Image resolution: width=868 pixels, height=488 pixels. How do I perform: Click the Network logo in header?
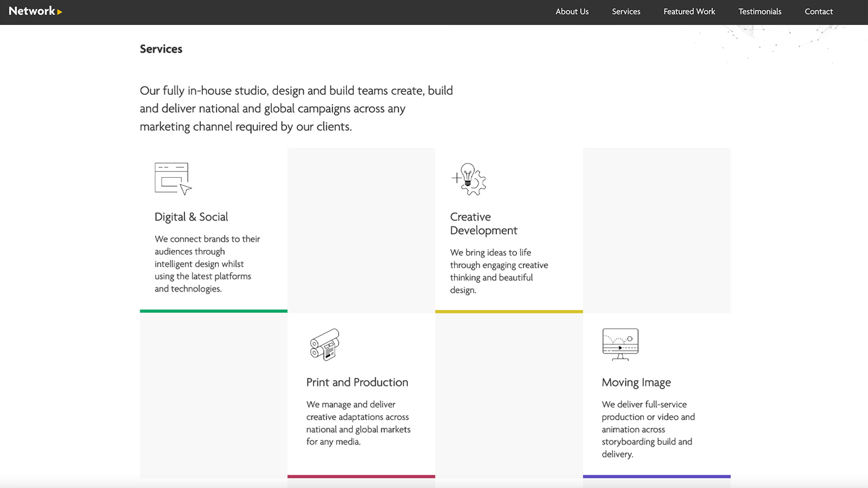pos(35,11)
